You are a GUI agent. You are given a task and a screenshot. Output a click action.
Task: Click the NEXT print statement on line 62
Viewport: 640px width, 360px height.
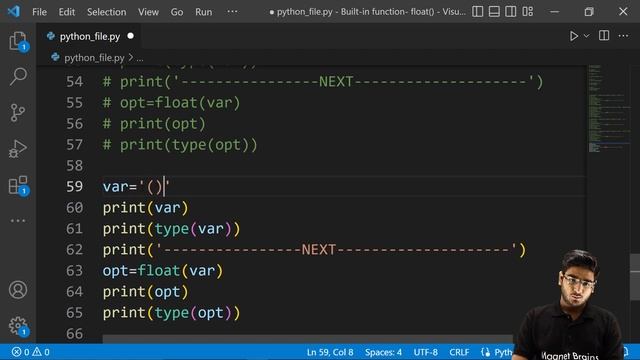[314, 250]
